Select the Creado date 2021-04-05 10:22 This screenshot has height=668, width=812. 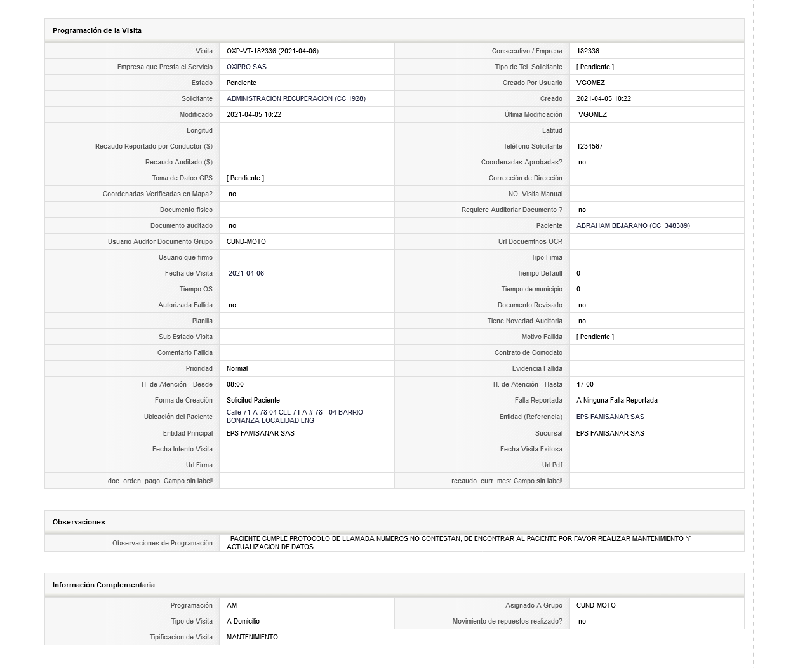coord(604,98)
